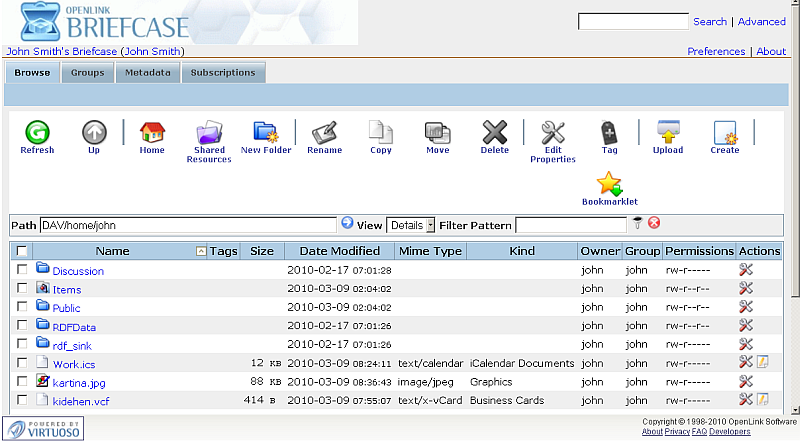The image size is (800, 443).
Task: Open the View Details dropdown
Action: click(x=411, y=225)
